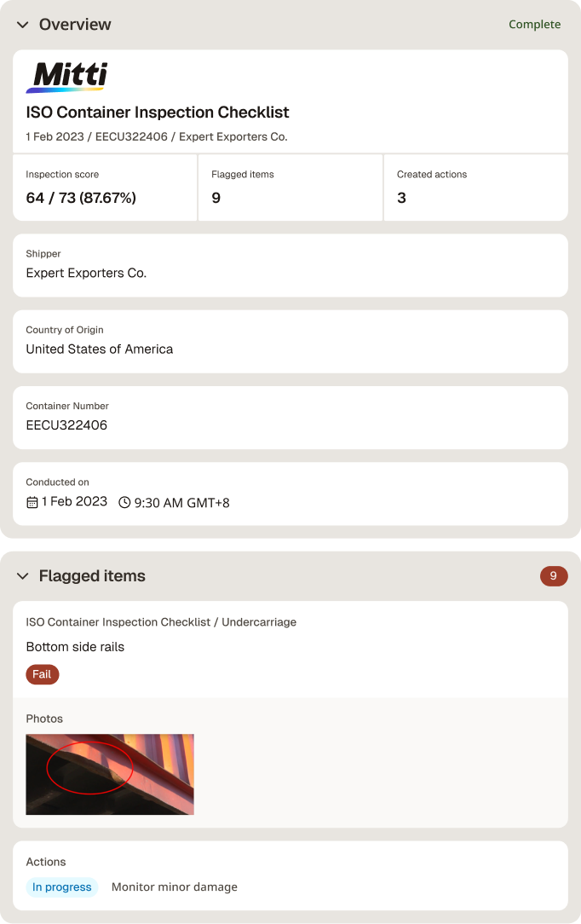Click the In progress action status tag
This screenshot has width=581, height=924.
62,886
